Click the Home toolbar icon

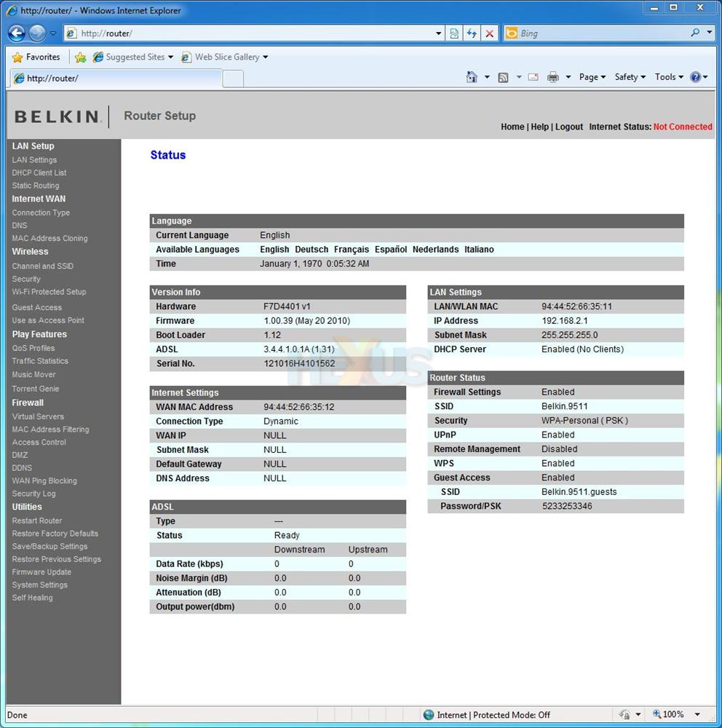tap(472, 77)
